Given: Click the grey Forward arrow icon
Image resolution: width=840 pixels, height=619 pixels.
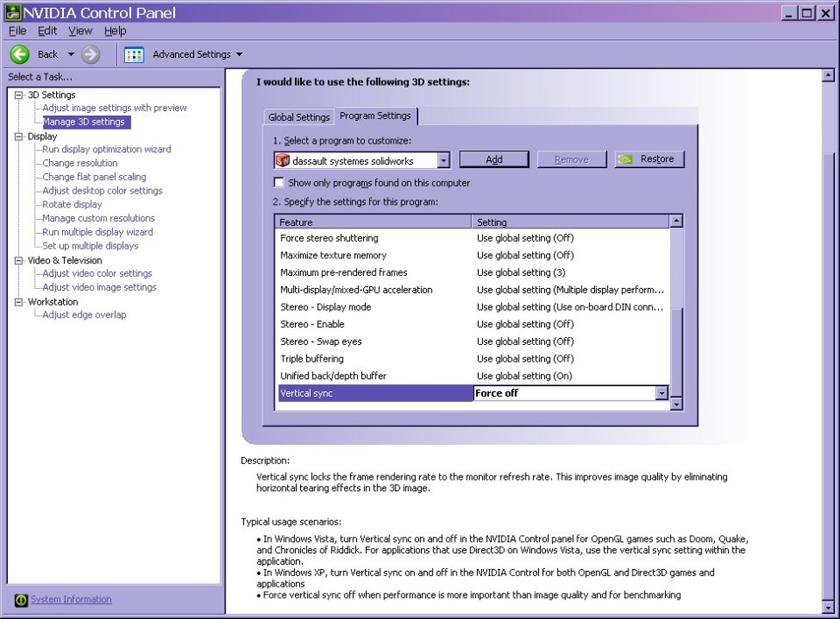Looking at the screenshot, I should coord(90,54).
